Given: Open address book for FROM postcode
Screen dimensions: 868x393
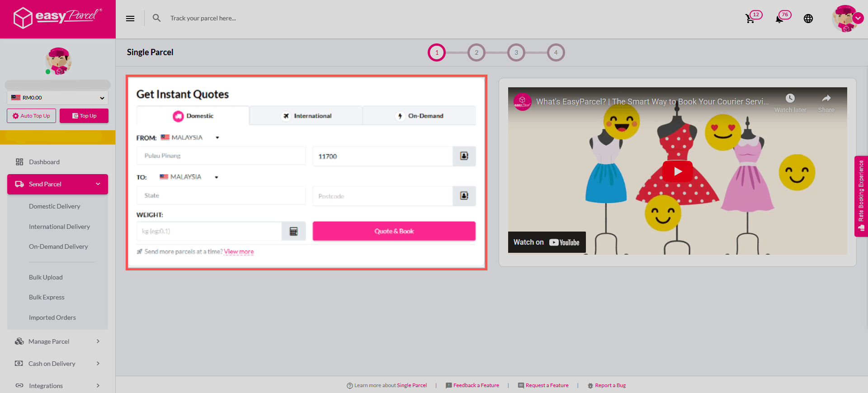Looking at the screenshot, I should tap(464, 156).
